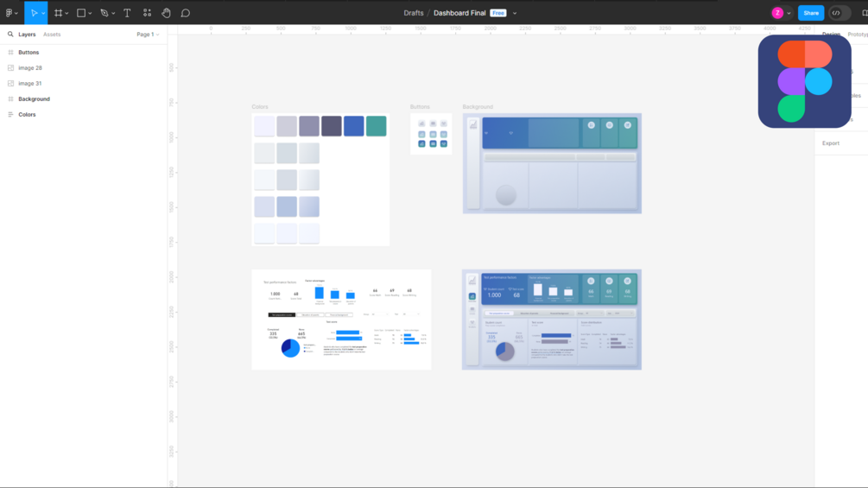Viewport: 868px width, 488px height.
Task: Pick the lightest lavender swatch in Colors
Action: click(264, 126)
